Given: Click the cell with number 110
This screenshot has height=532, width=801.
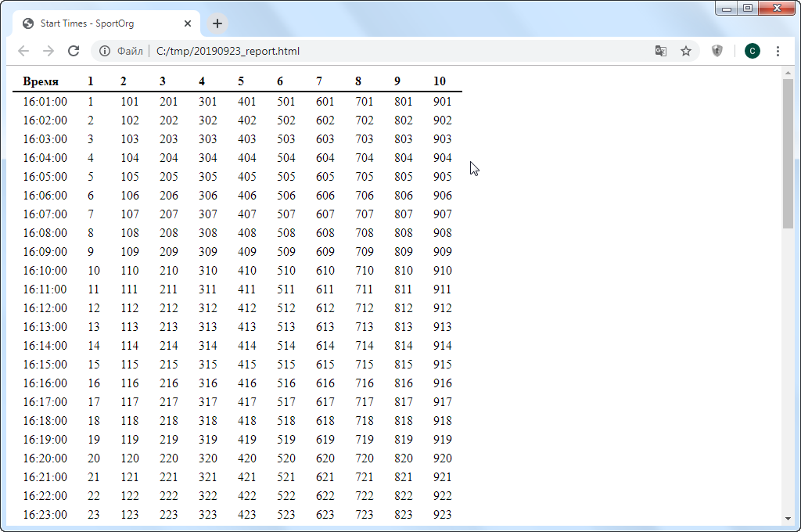Looking at the screenshot, I should [x=130, y=271].
